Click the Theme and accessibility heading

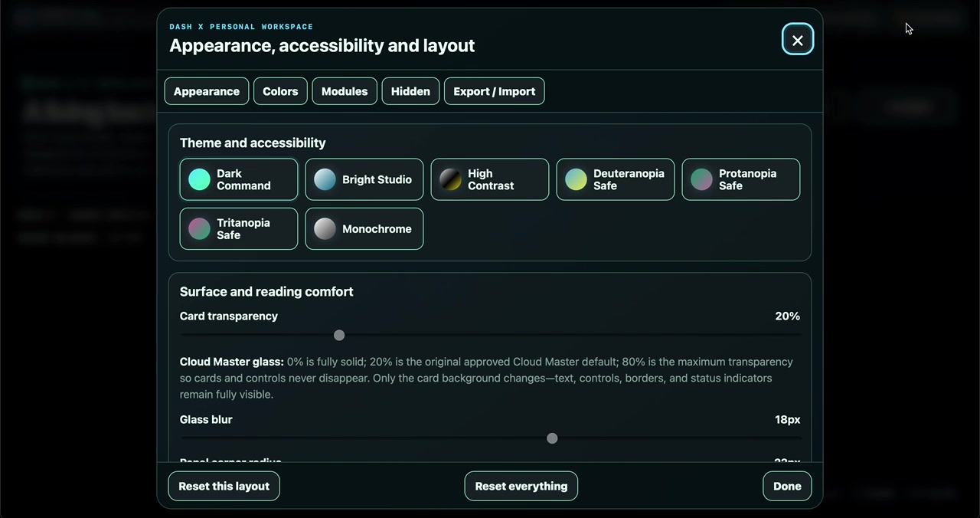coord(253,143)
